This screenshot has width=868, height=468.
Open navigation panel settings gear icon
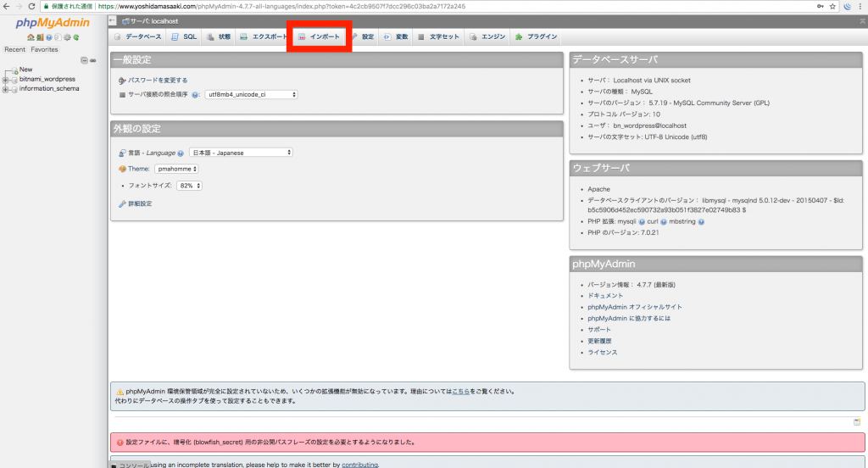point(67,38)
